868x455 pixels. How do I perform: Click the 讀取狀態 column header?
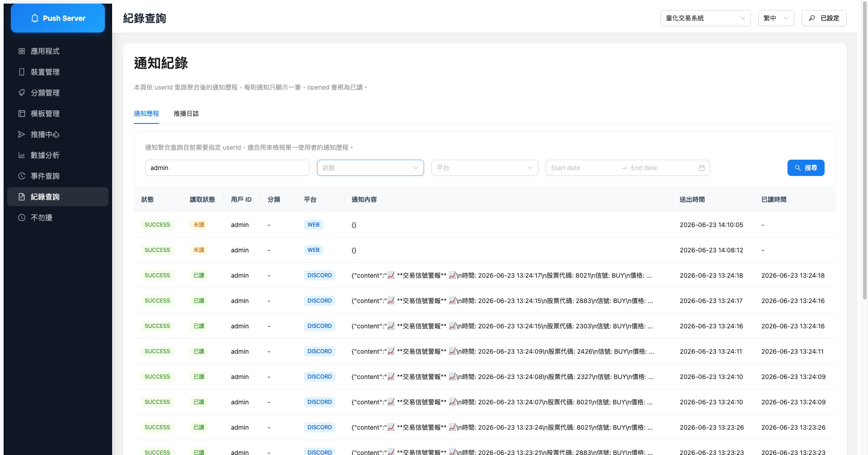click(203, 199)
